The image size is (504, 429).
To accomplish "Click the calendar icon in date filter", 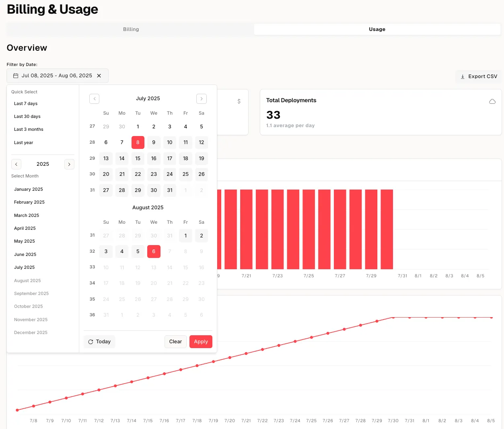I will click(16, 76).
